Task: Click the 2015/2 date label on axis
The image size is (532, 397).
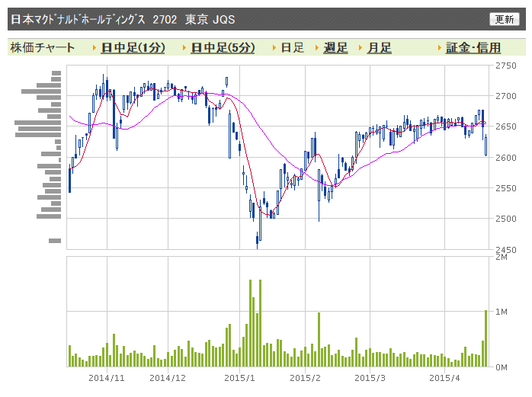Action: (305, 378)
